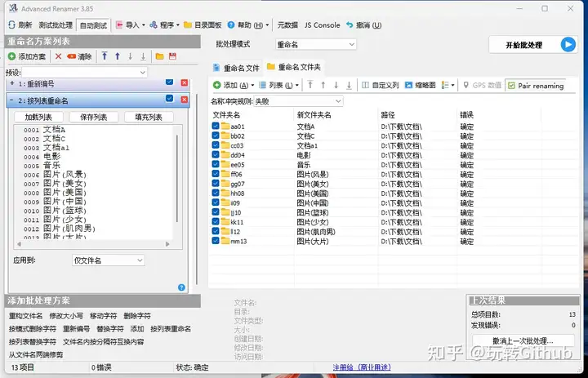This screenshot has width=588, height=378.
Task: Open the List (列表) dropdown
Action: pos(279,86)
